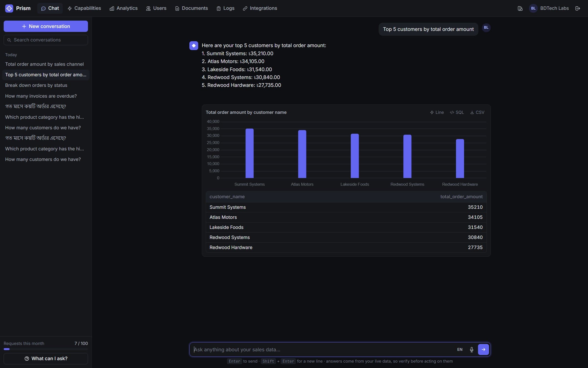
Task: Open the Capabilities tab
Action: click(x=84, y=8)
